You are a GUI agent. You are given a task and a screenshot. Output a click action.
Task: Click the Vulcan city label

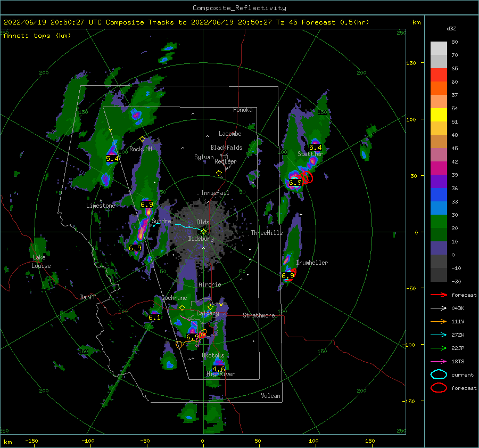[x=271, y=396]
